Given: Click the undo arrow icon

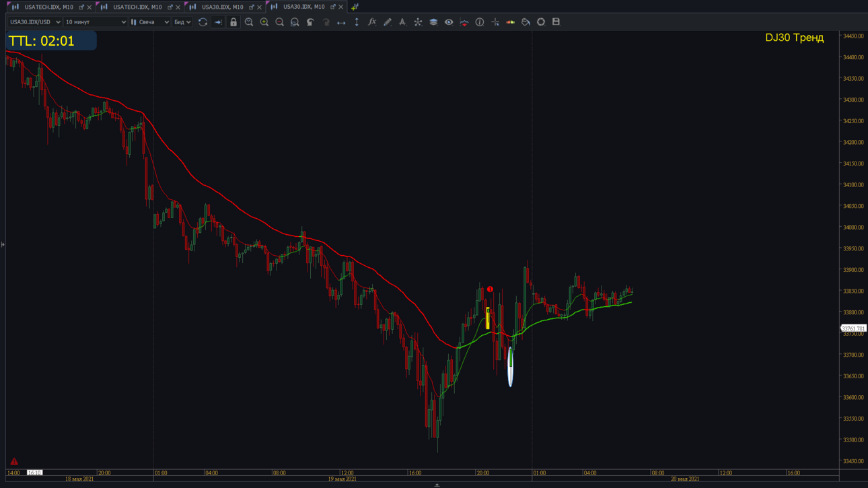Looking at the screenshot, I should (310, 22).
